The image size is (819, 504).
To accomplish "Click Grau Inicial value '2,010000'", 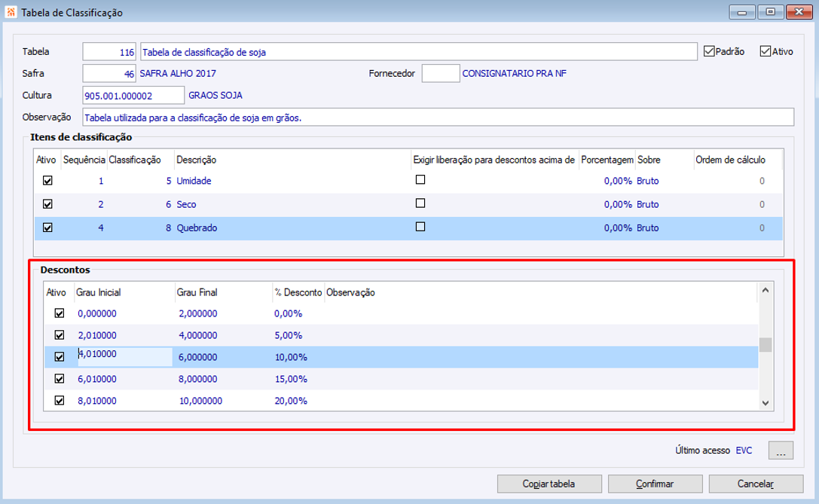I will (x=97, y=335).
